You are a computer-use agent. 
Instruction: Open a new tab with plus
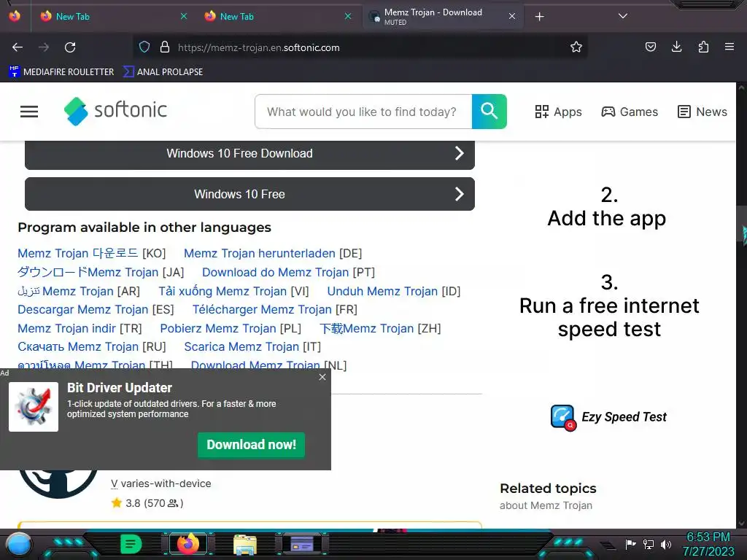point(539,17)
